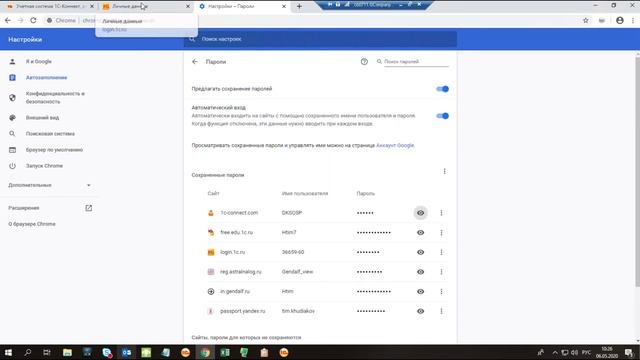The image size is (640, 360).
Task: Follow the Аккаунт Google link
Action: point(395,145)
